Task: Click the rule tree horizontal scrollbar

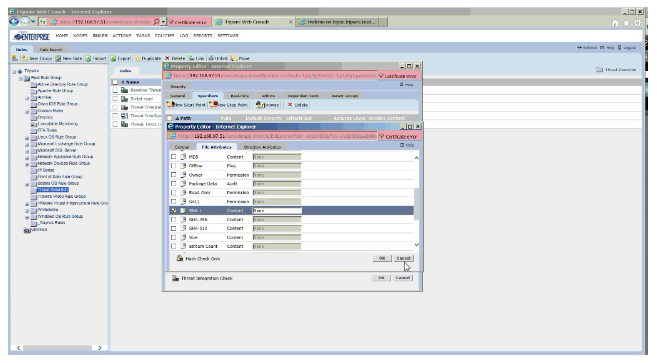Action: click(58, 347)
